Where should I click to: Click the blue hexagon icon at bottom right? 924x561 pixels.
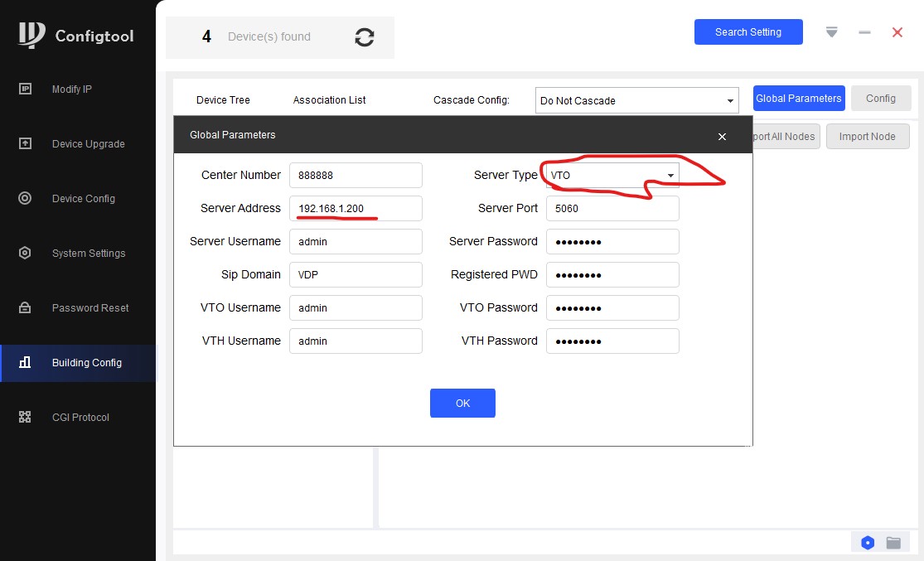[x=868, y=543]
